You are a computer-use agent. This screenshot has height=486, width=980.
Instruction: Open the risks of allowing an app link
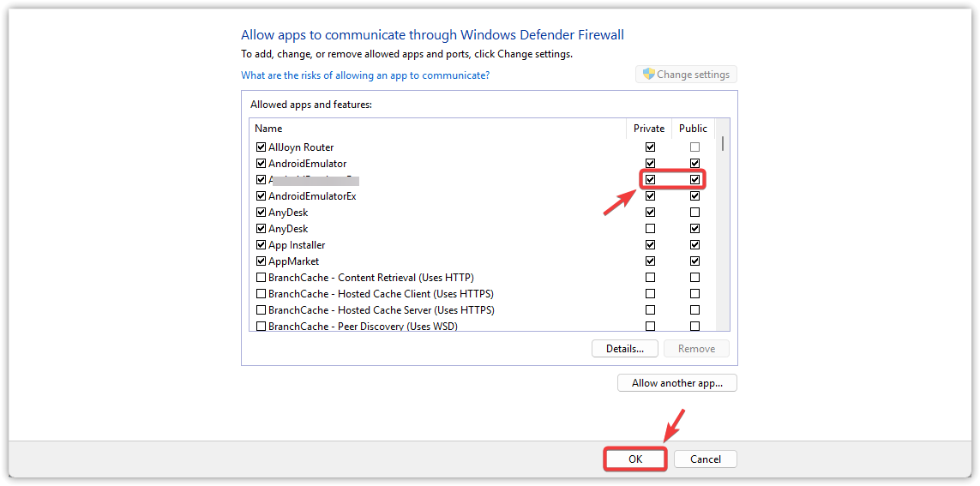point(365,75)
